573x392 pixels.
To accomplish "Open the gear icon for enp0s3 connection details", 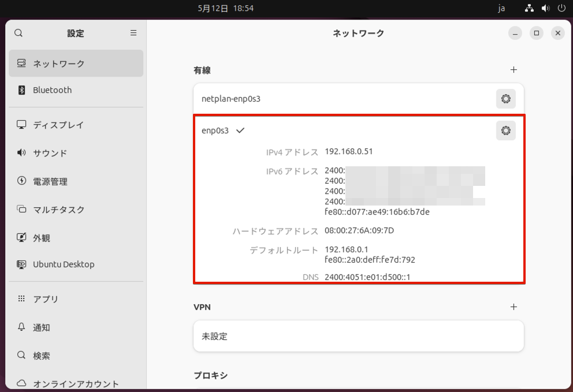I will [505, 130].
